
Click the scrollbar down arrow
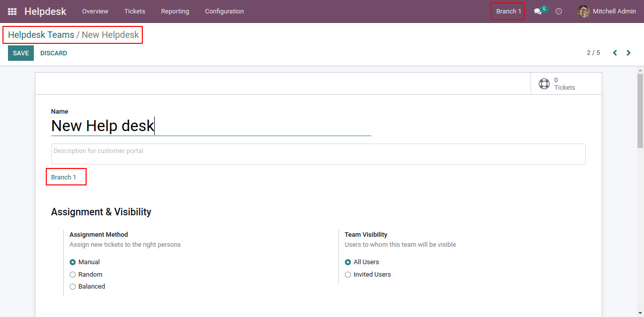click(x=640, y=313)
